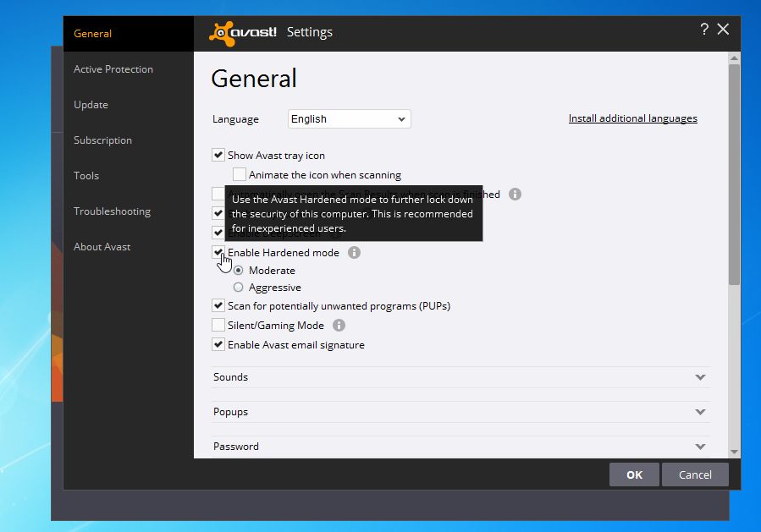
Task: Click the vertical scrollbar thumb
Action: [x=734, y=174]
